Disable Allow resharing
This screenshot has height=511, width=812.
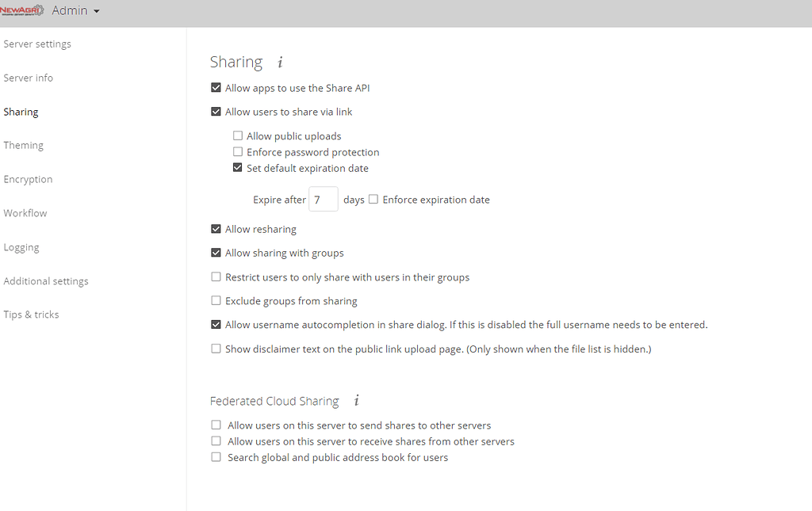pos(216,228)
